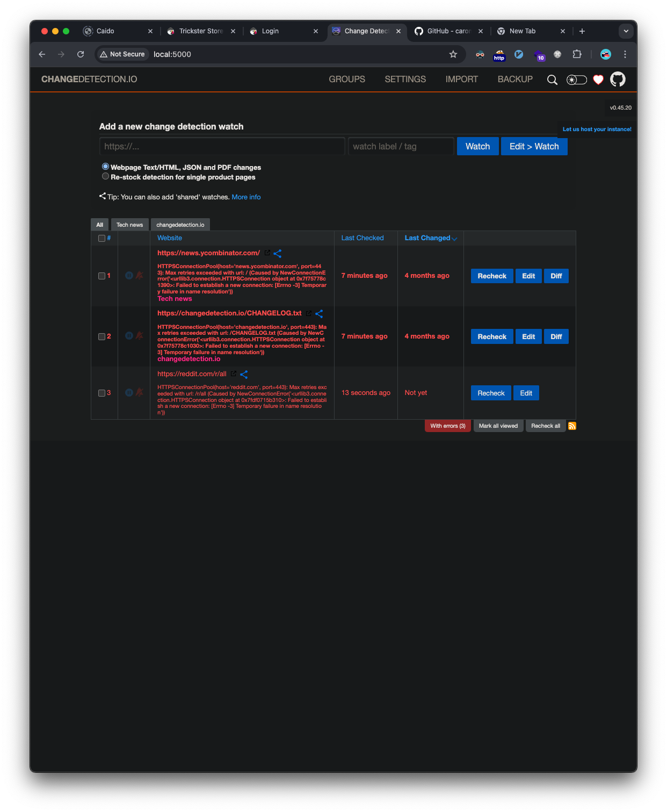Open the Last Changed sort chevron

[x=454, y=239]
